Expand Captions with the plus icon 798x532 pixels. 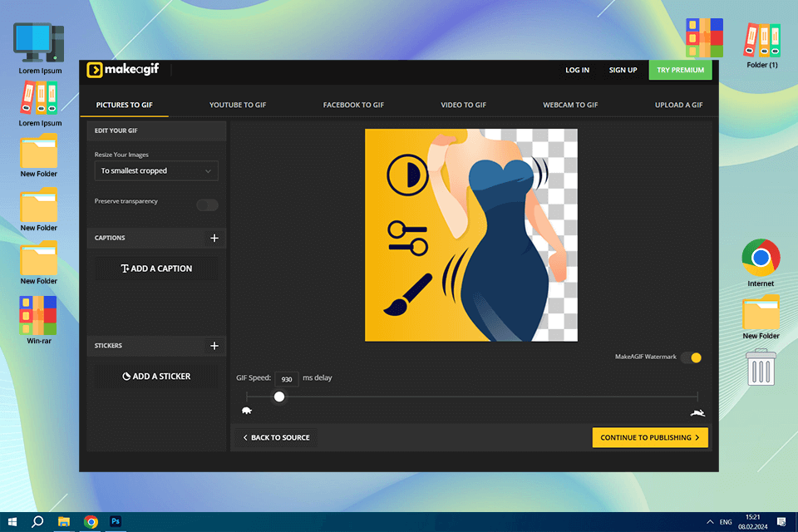tap(214, 238)
